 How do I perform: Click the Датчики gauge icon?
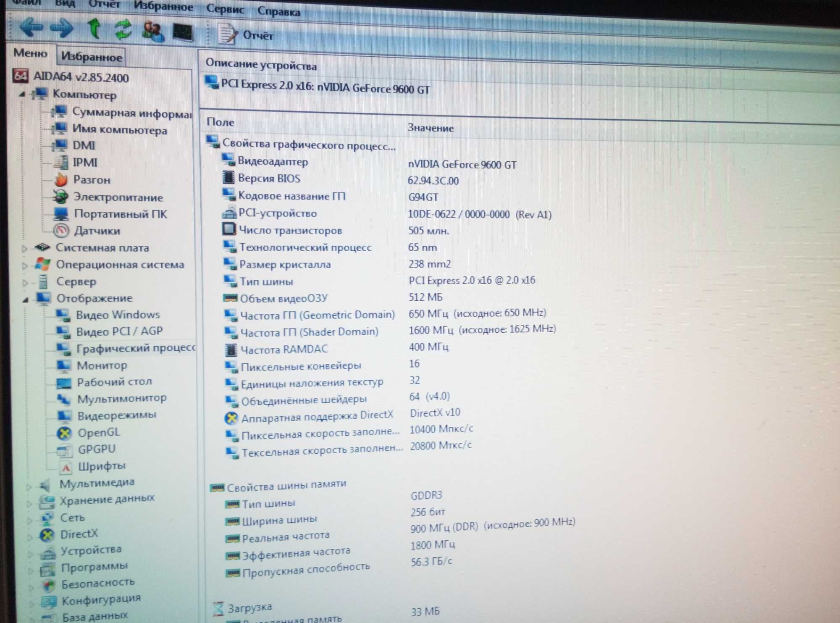point(61,230)
